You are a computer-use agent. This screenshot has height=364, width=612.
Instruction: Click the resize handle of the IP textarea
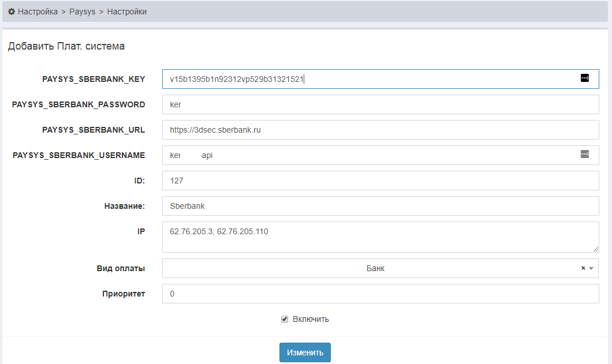[596, 249]
